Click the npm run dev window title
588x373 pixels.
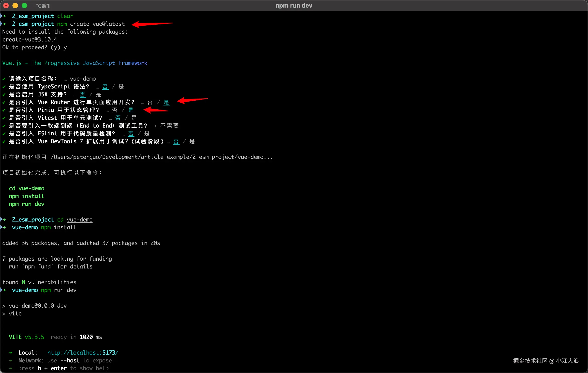pos(294,5)
